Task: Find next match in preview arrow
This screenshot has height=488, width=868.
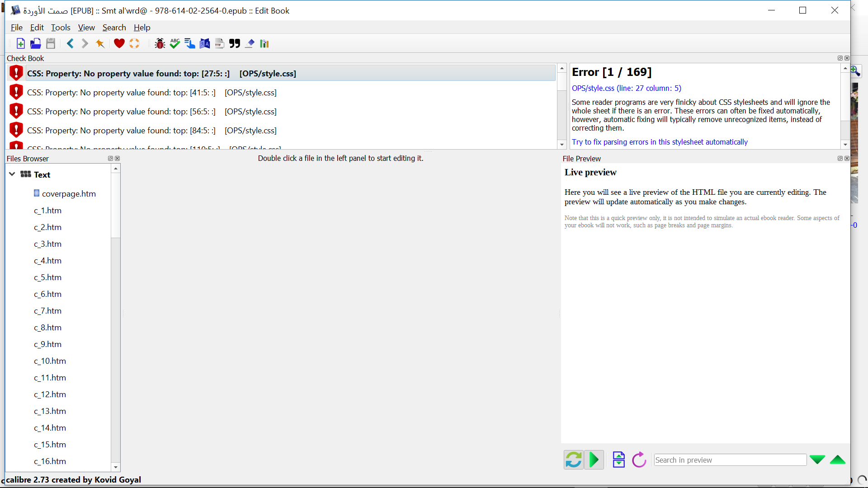Action: (x=817, y=460)
